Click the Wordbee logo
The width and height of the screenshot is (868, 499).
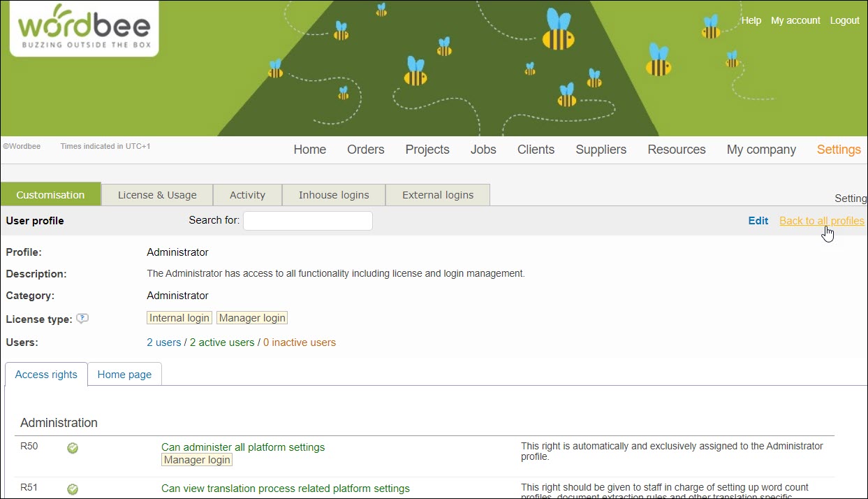point(84,29)
